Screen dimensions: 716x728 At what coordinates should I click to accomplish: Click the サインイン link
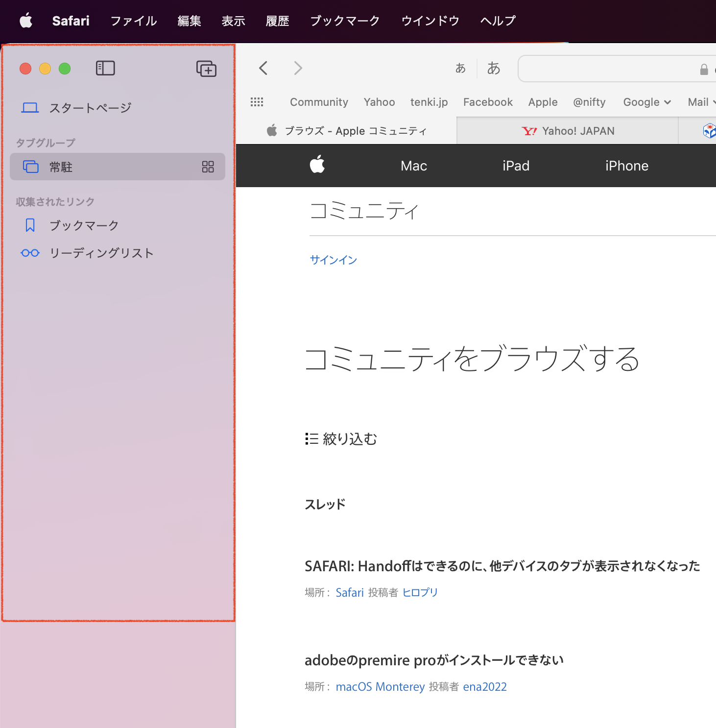tap(334, 260)
